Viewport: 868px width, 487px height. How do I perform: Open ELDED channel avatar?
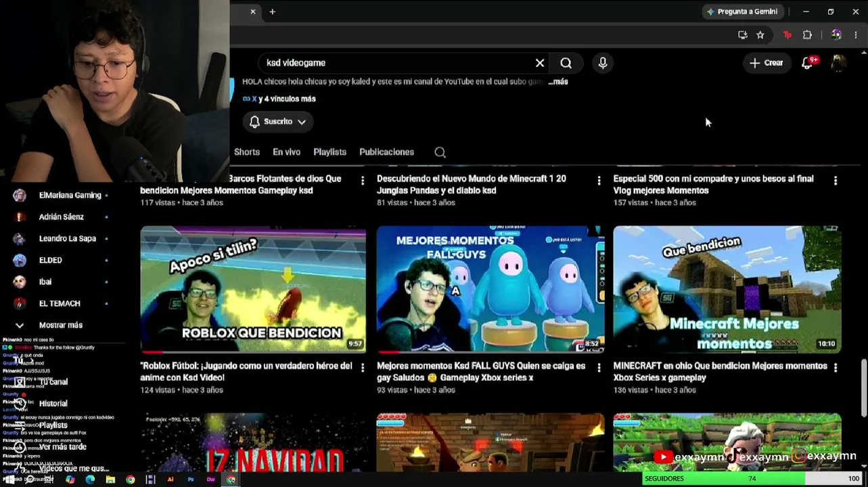point(20,260)
